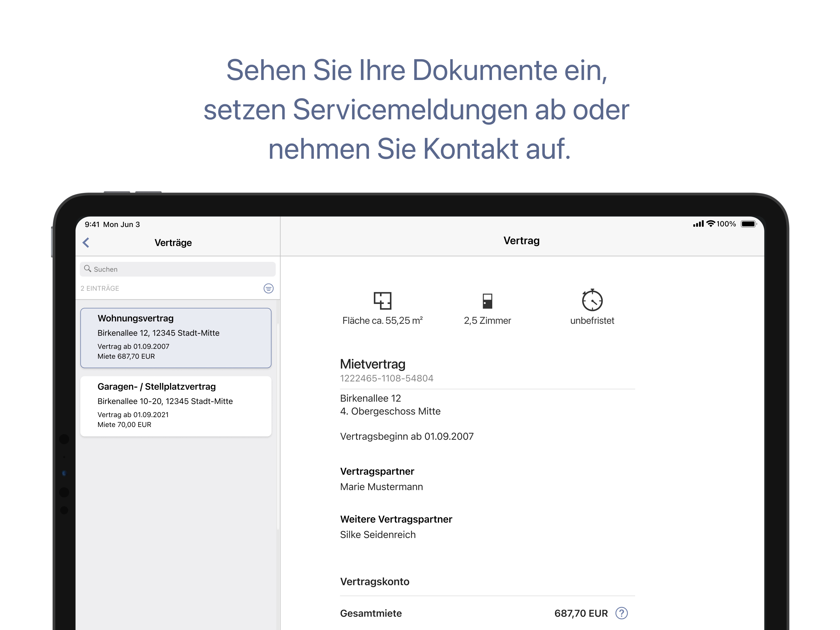Click Miete 687,70 EUR in Wohnungsvertrag card
This screenshot has height=630, width=840.
coord(126,356)
